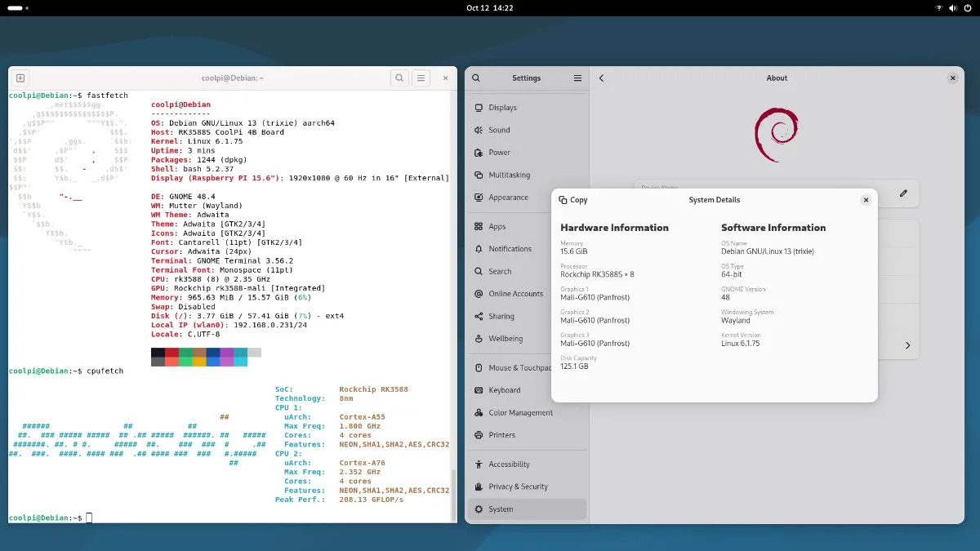This screenshot has height=551, width=980.
Task: Click the terminal search icon
Action: 399,78
